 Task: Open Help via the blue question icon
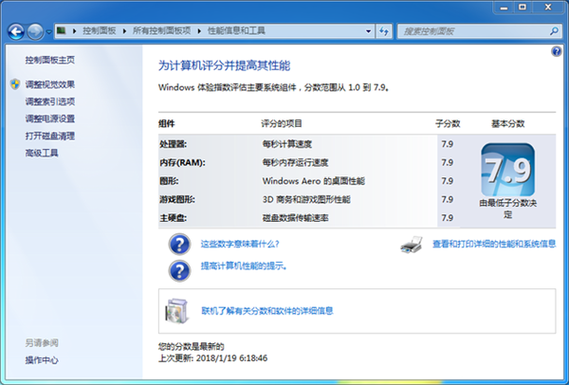(556, 52)
